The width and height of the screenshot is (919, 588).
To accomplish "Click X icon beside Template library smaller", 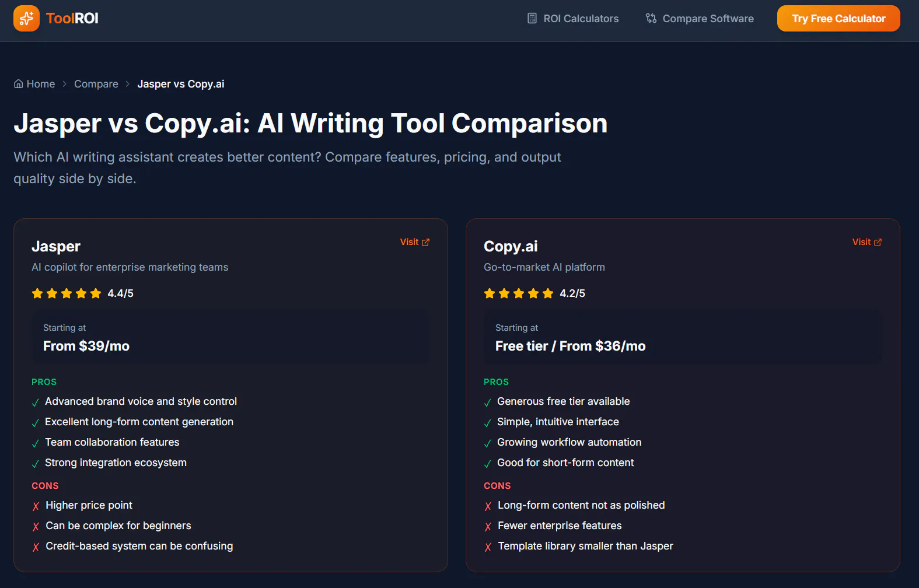I will click(x=488, y=547).
